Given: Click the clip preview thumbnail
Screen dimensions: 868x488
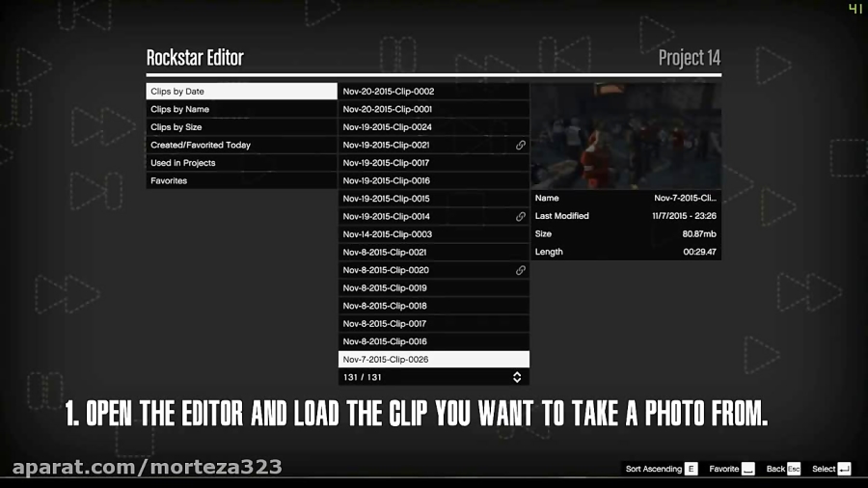Looking at the screenshot, I should click(x=626, y=136).
